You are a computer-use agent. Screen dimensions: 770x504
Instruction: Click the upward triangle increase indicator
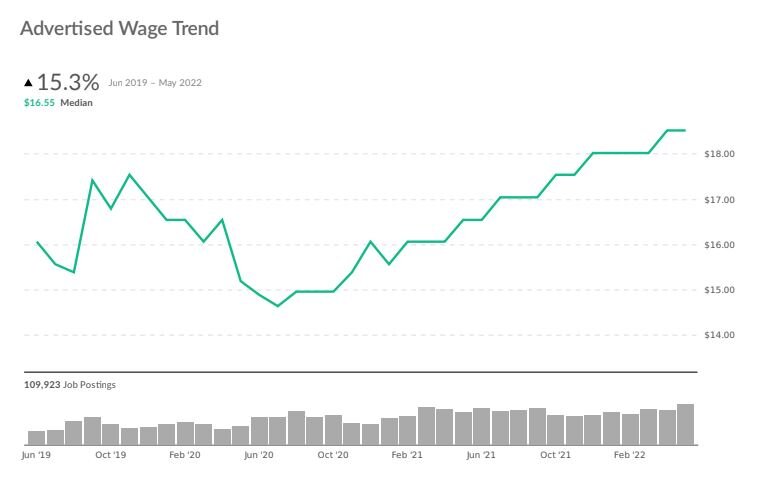(28, 82)
